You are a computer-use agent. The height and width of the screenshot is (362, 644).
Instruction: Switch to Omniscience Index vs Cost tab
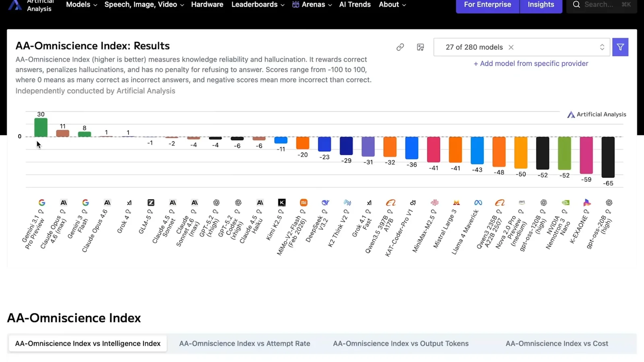click(557, 343)
